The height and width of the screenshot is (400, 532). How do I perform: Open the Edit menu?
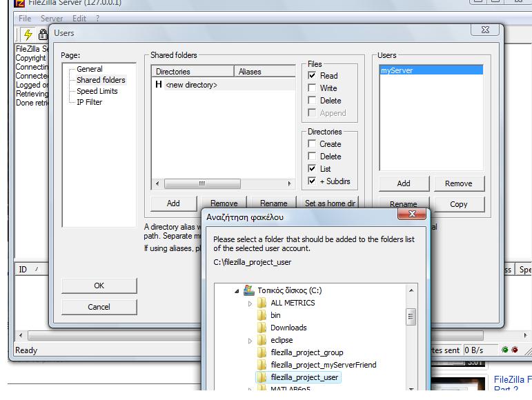click(79, 19)
